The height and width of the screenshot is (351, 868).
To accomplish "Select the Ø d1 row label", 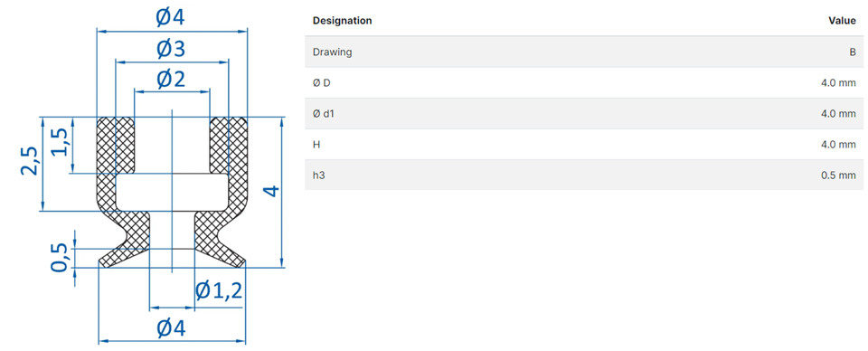I will point(324,113).
